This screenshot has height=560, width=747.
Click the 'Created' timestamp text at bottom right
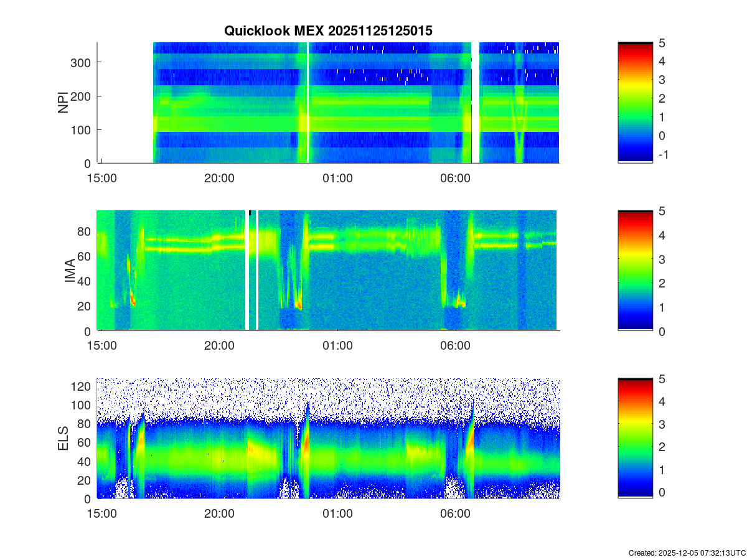(x=687, y=553)
